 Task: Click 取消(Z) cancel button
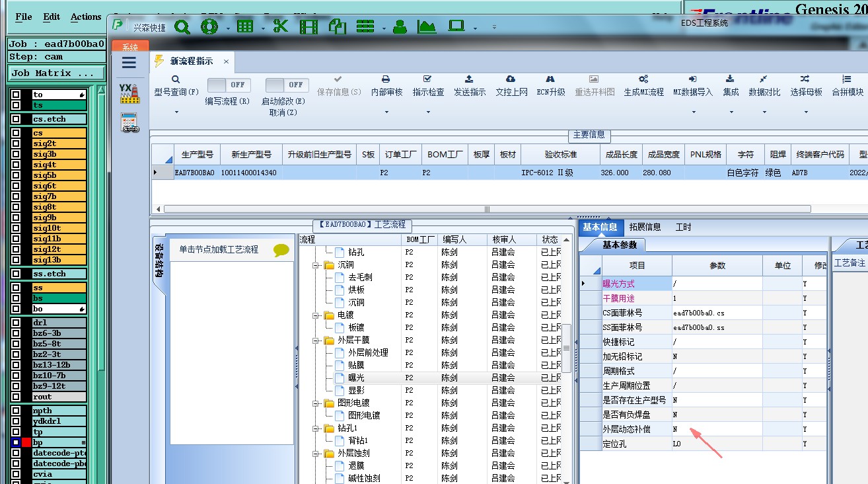pos(283,112)
